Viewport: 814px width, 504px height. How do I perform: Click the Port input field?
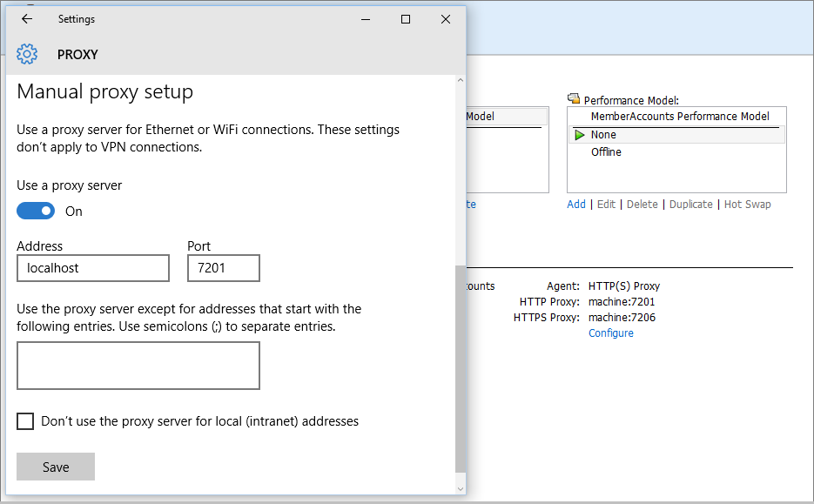224,268
